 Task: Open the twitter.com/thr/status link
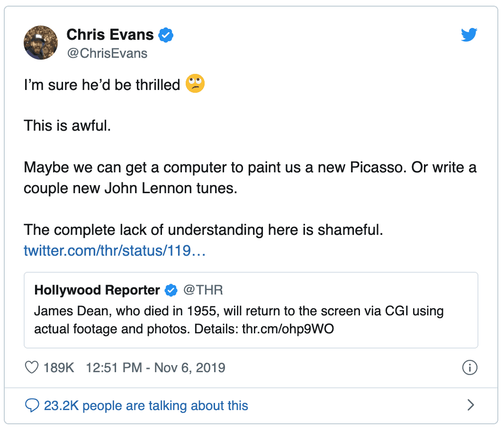point(114,251)
